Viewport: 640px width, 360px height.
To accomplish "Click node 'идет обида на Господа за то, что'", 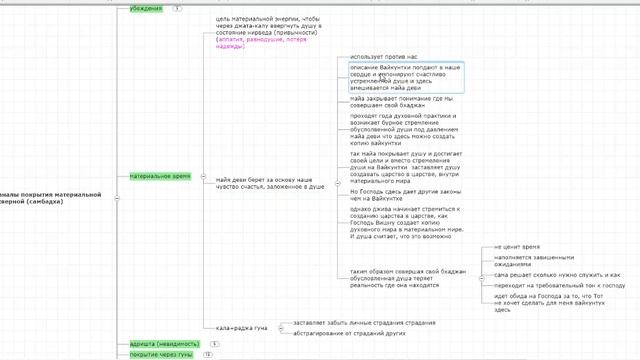I will 549,303.
